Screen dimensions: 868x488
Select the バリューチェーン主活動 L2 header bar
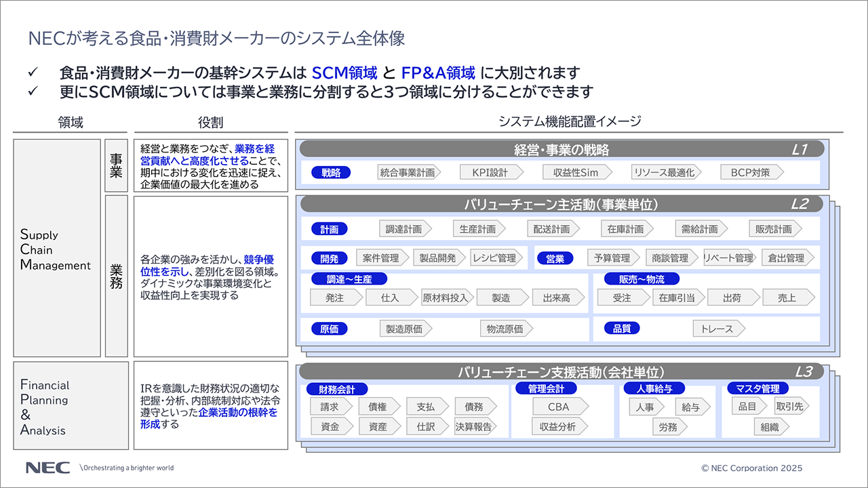561,204
